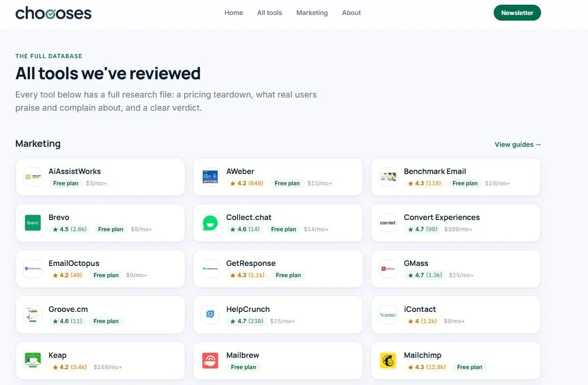Click the GMass red logo icon

pyautogui.click(x=388, y=269)
